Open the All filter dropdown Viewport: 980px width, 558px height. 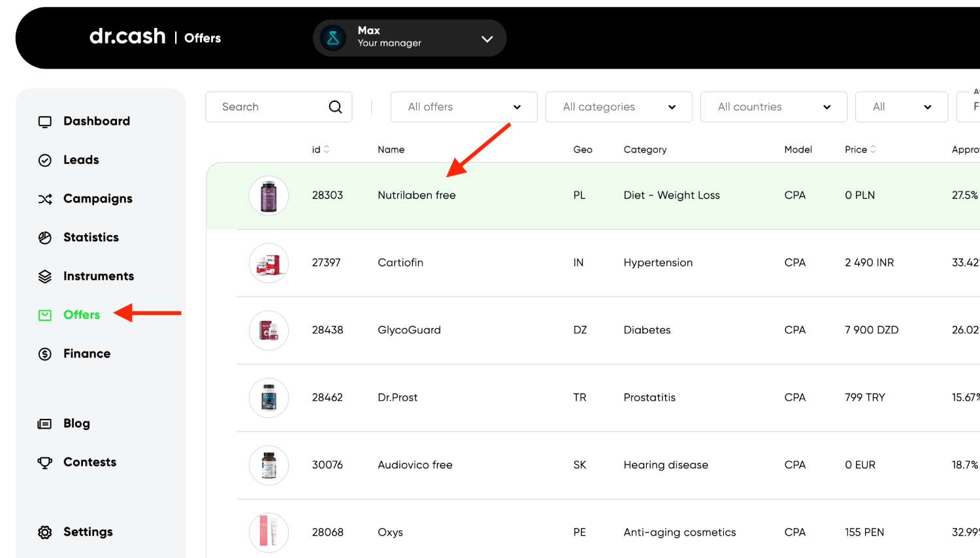[902, 107]
